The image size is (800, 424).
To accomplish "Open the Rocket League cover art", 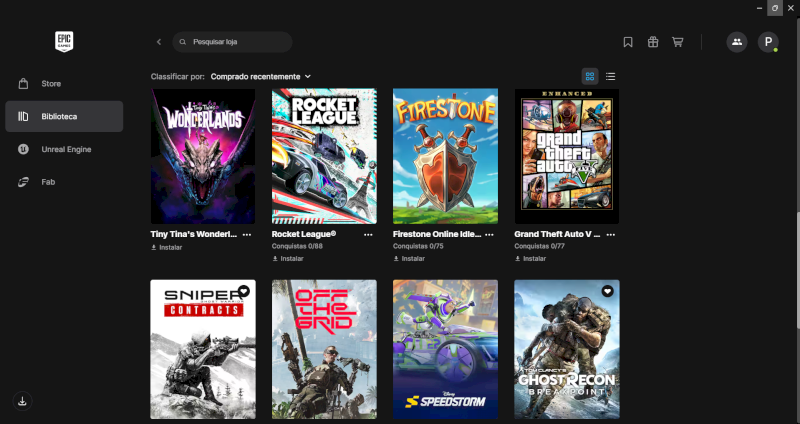I will pos(324,156).
